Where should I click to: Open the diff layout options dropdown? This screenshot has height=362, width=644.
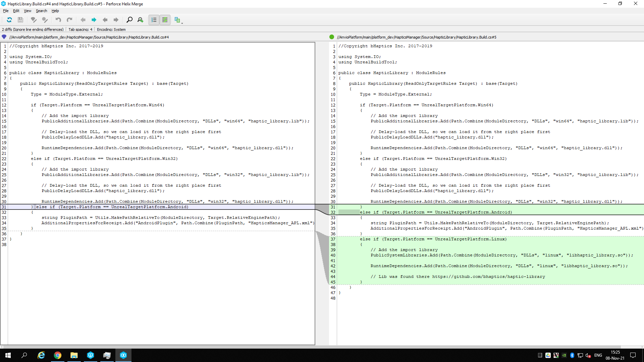[178, 20]
